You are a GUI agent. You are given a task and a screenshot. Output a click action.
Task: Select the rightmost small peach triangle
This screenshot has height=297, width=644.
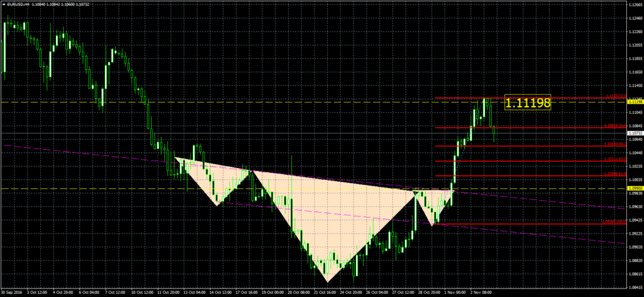click(431, 205)
